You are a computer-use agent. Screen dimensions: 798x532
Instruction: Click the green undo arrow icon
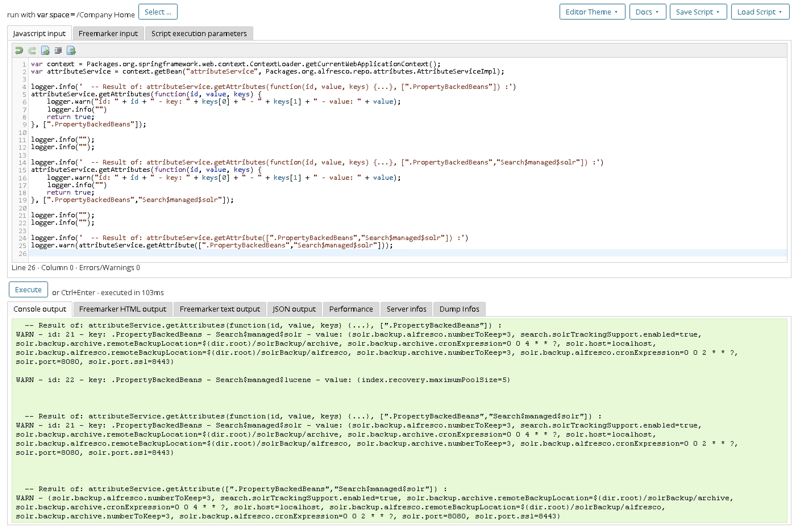click(19, 51)
